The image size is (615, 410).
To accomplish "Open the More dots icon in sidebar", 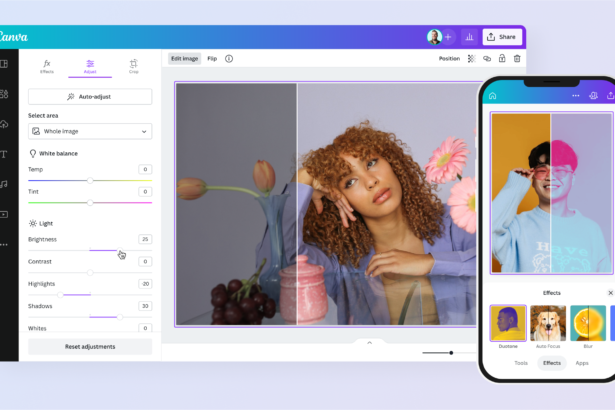I will tap(4, 244).
